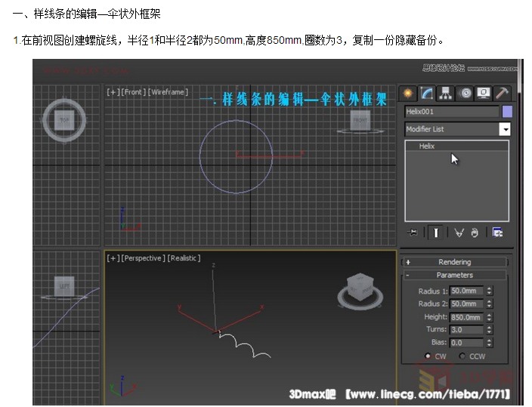
Task: Click the [Perspective] viewport label menu
Action: coord(144,258)
